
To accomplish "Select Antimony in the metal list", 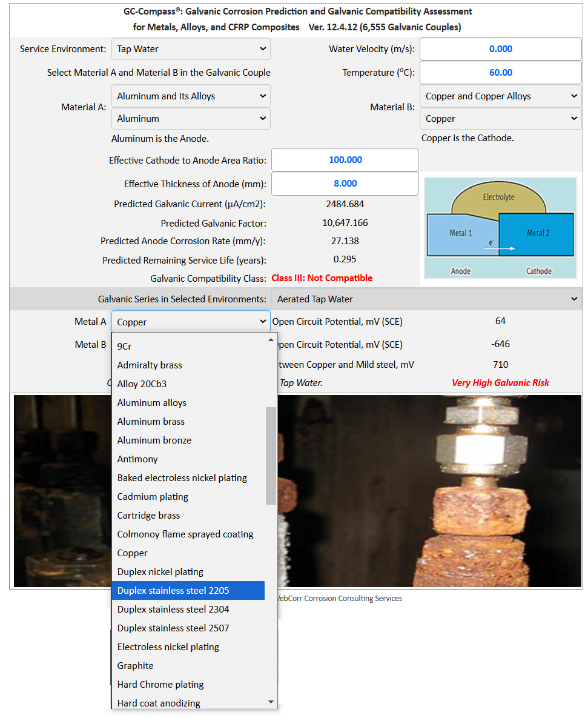I will click(188, 459).
